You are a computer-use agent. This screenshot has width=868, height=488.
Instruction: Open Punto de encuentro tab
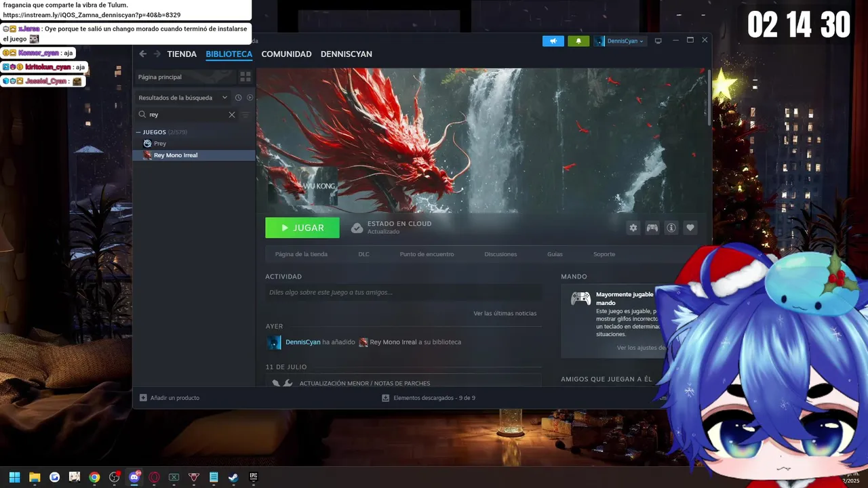tap(427, 254)
